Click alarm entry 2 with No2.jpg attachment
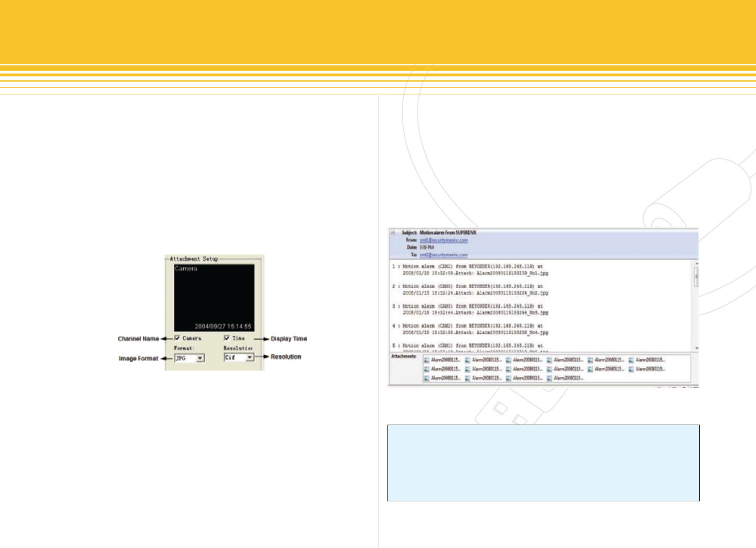756x548 pixels. click(x=470, y=290)
